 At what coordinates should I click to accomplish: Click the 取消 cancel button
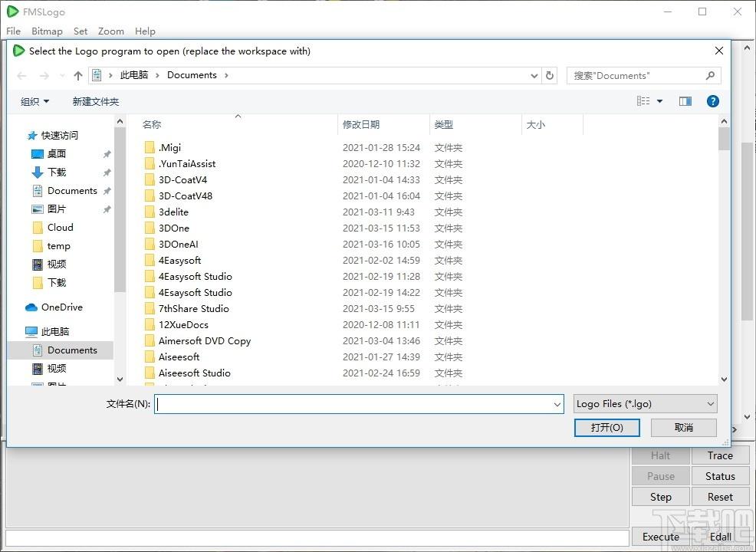click(683, 428)
